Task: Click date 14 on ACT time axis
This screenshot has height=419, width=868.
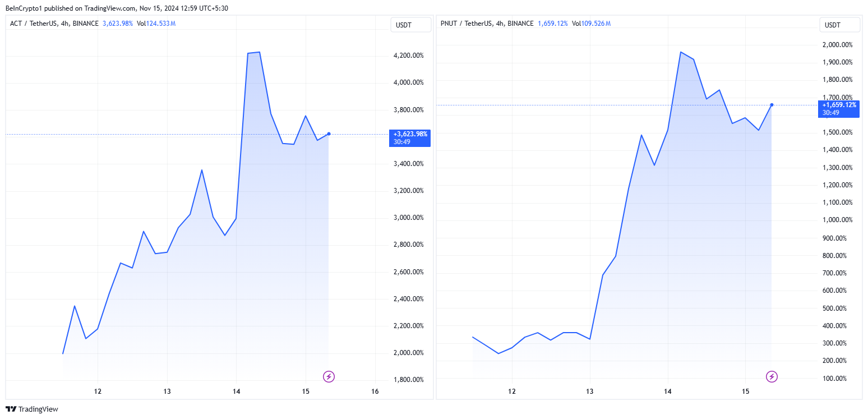Action: 237,391
